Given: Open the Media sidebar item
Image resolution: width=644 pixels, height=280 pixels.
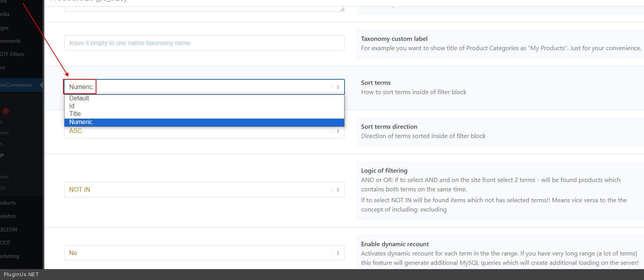Looking at the screenshot, I should [x=5, y=14].
